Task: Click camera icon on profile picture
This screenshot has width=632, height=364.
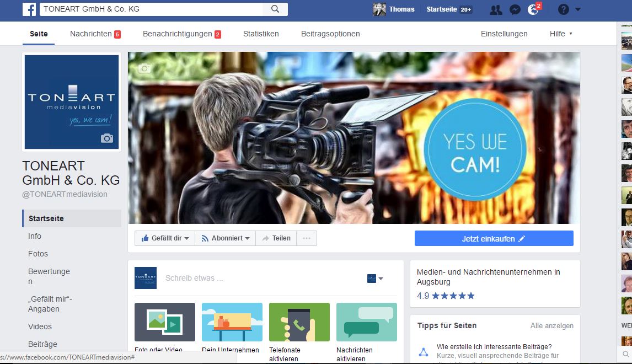Action: point(107,138)
